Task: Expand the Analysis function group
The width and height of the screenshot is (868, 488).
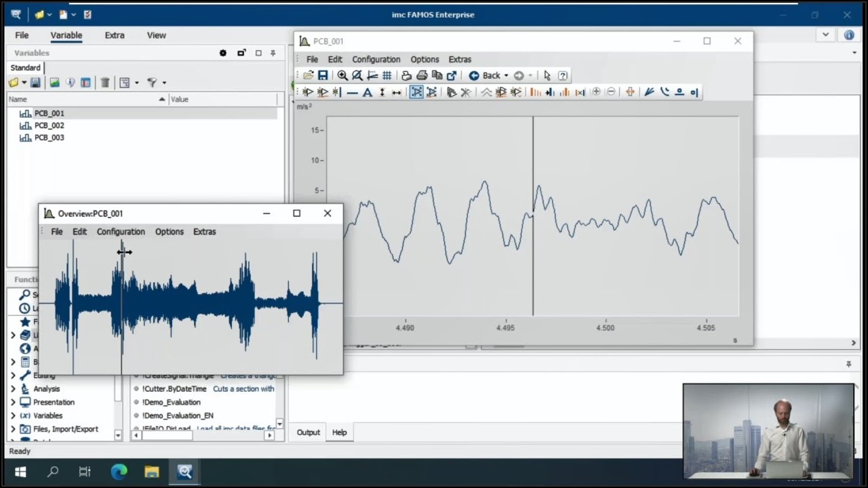Action: pos(13,389)
